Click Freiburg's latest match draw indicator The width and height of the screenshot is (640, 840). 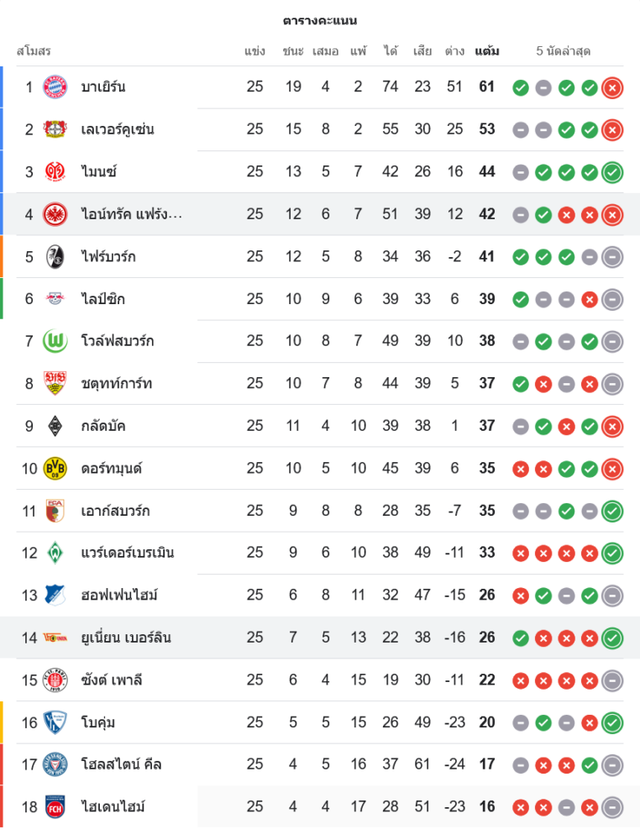[612, 256]
